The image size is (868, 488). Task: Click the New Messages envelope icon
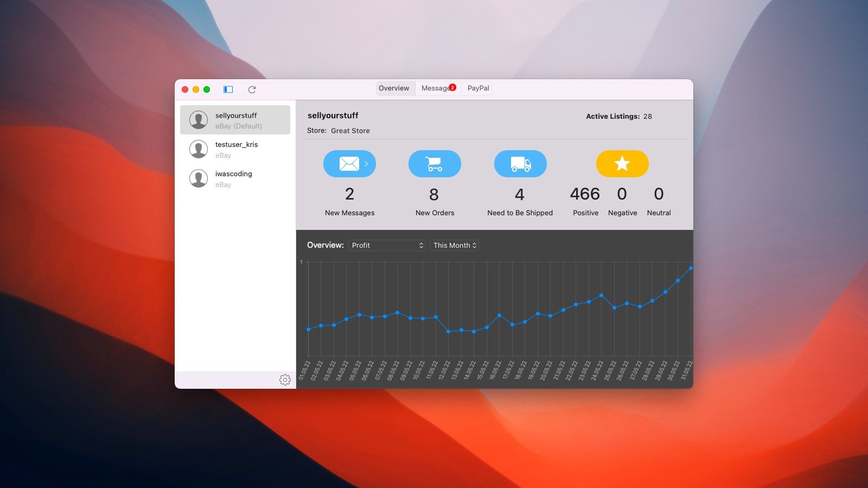(x=349, y=164)
